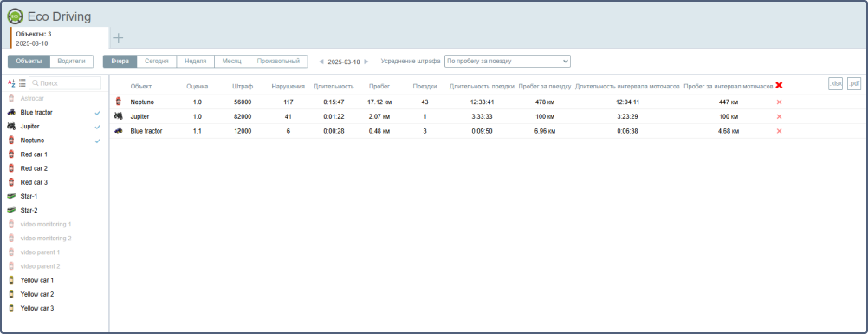Screen dimensions: 868x334
Task: Export the report with the pdf icon
Action: (x=854, y=84)
